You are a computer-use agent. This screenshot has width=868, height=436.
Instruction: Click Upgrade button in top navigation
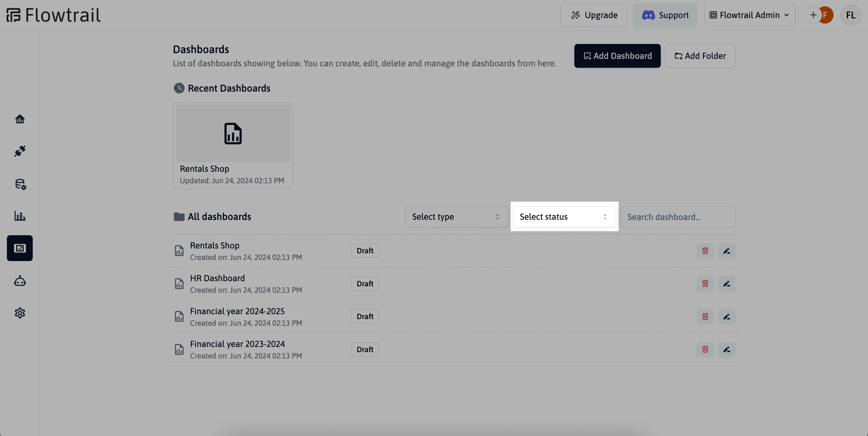pos(594,15)
